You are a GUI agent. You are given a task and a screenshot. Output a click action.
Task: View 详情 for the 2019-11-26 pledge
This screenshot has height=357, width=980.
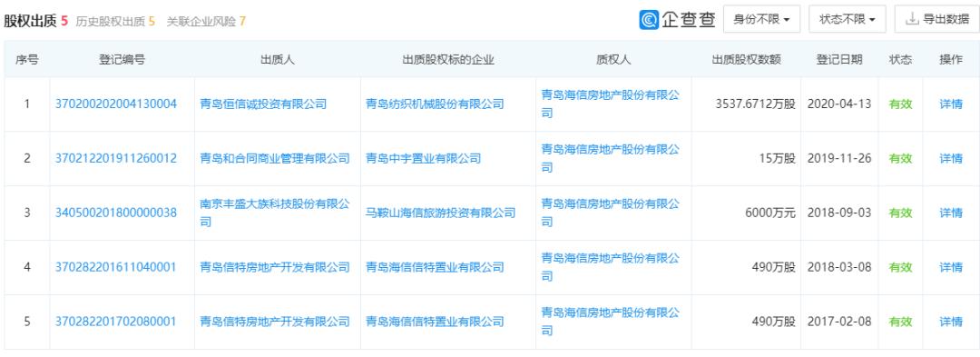point(951,159)
